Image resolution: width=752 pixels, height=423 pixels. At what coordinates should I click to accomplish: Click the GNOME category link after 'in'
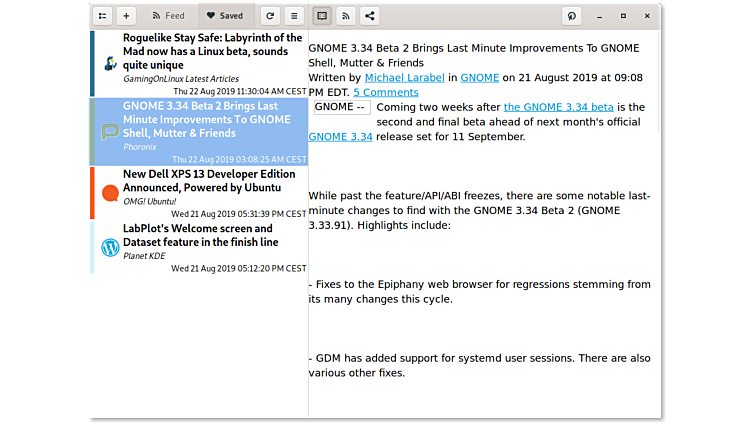pyautogui.click(x=480, y=78)
